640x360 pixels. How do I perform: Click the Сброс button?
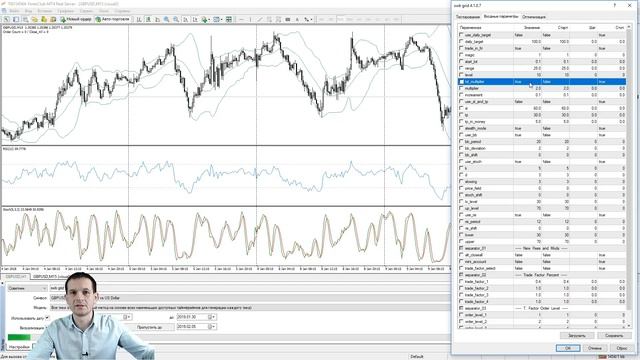622,348
